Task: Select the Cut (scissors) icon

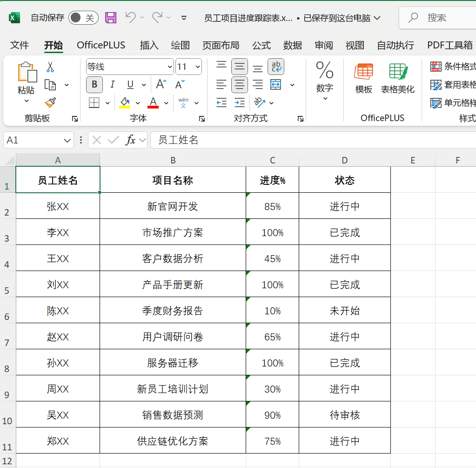Action: click(50, 68)
